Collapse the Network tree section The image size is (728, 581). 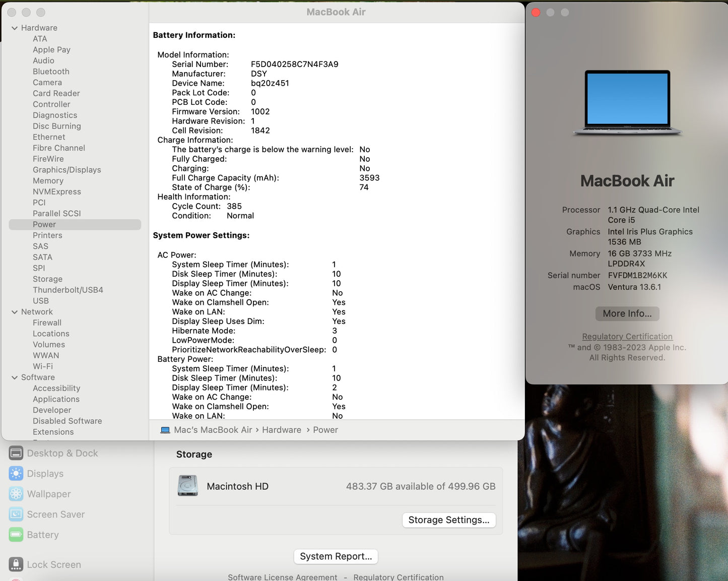15,312
